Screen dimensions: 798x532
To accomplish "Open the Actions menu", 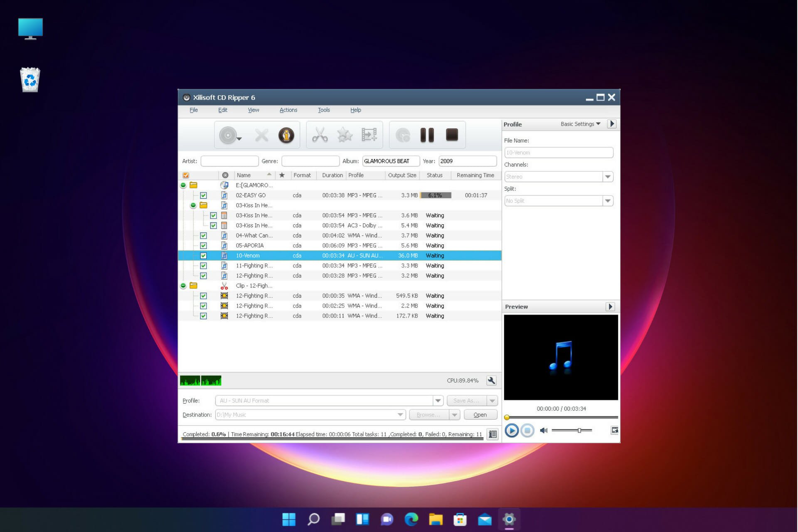I will [x=288, y=110].
